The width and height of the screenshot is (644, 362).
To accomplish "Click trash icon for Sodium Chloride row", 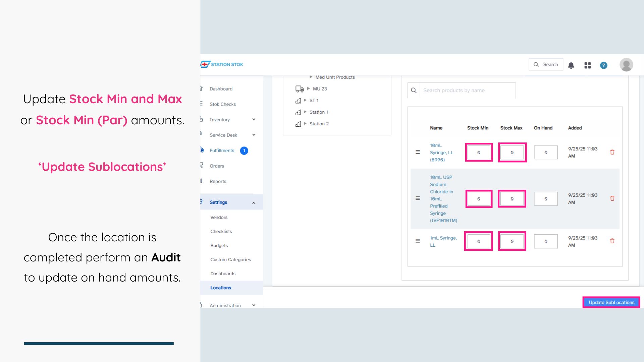I will pyautogui.click(x=612, y=198).
